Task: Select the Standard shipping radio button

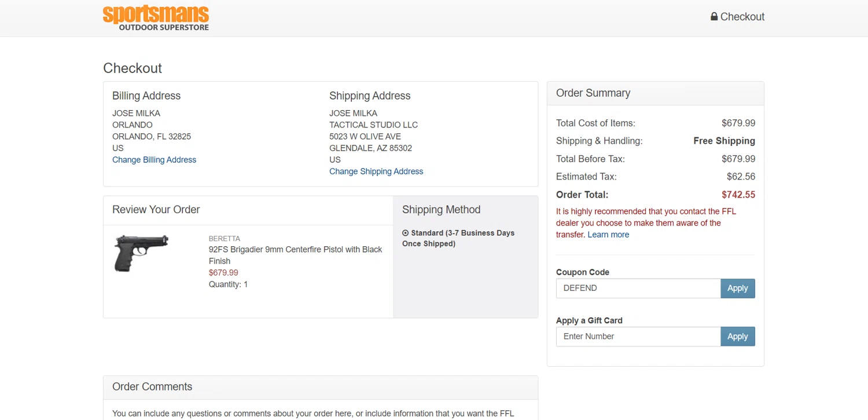Action: click(x=406, y=233)
